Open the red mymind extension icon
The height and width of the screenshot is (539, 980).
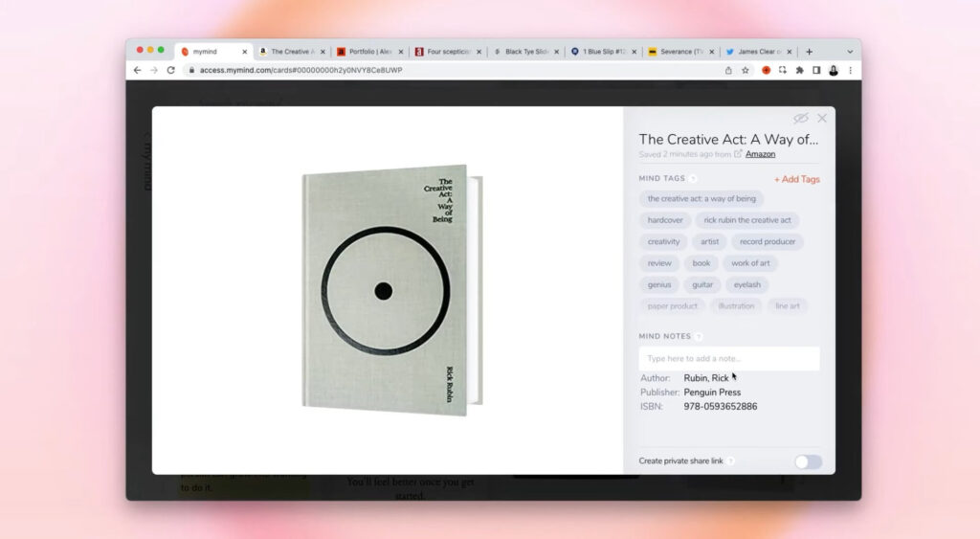pos(766,71)
